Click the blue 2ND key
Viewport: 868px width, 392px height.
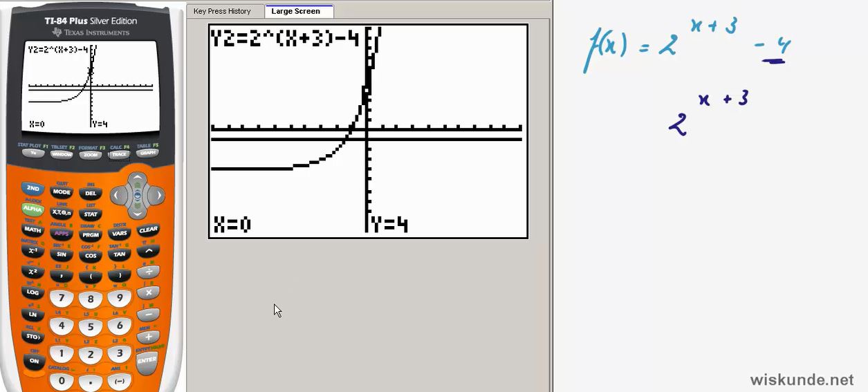pyautogui.click(x=33, y=188)
